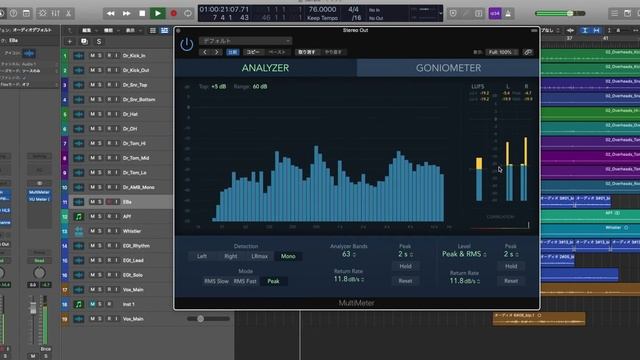Open the Toolbar view icon
Image resolution: width=640 pixels, height=360 pixels.
[x=26, y=13]
